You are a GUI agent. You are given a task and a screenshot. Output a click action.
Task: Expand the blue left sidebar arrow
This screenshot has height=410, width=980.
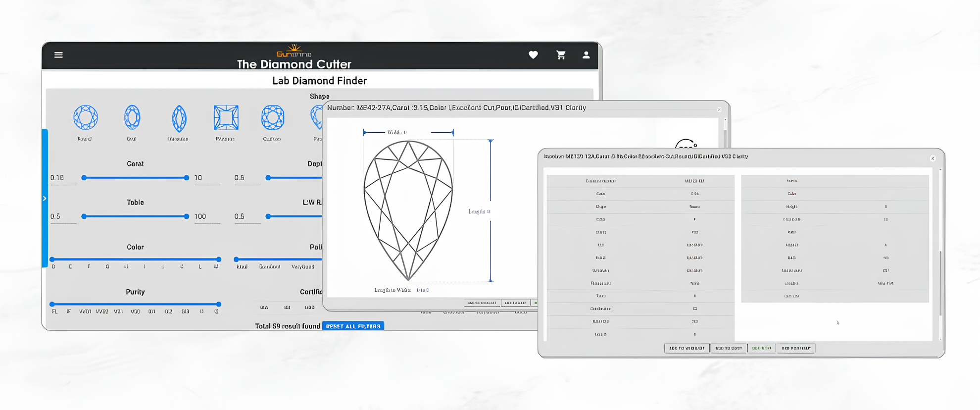click(45, 199)
